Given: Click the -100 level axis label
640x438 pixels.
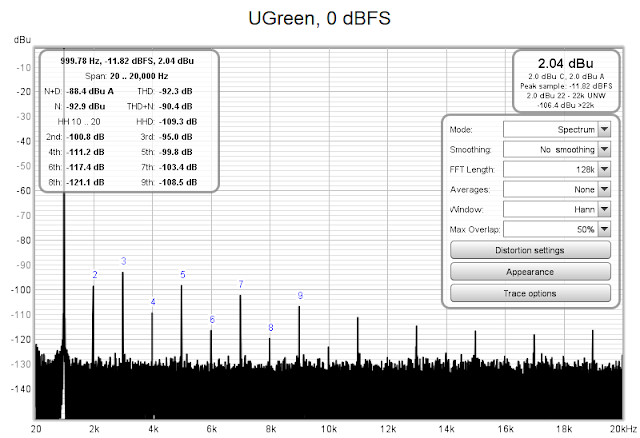Looking at the screenshot, I should [20, 290].
